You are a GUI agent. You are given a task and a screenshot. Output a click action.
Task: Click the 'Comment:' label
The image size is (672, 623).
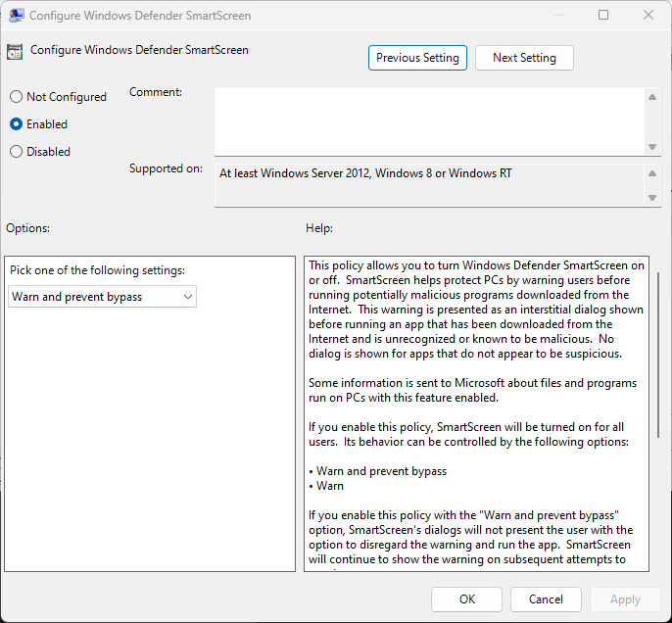(x=156, y=92)
